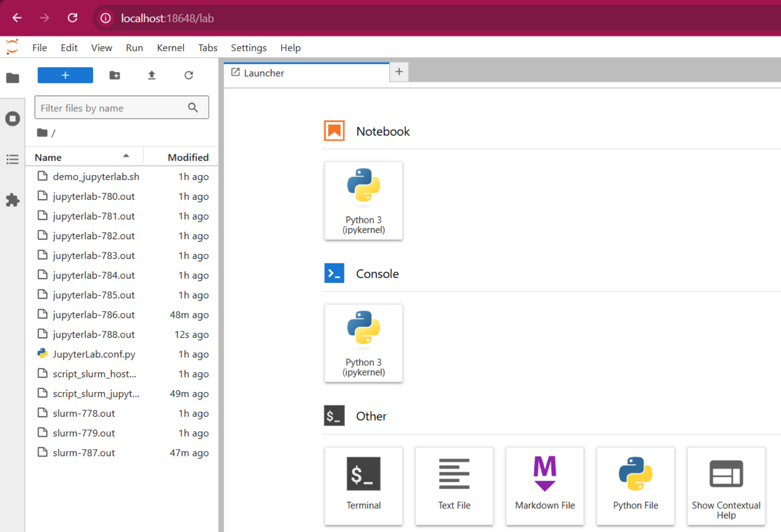The width and height of the screenshot is (781, 532).
Task: Click the blue Console section icon
Action: 334,273
